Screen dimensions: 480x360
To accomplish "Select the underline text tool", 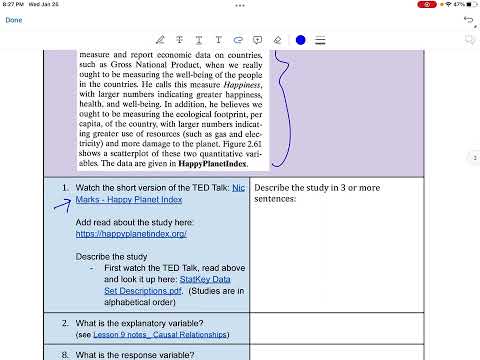I will tap(199, 41).
